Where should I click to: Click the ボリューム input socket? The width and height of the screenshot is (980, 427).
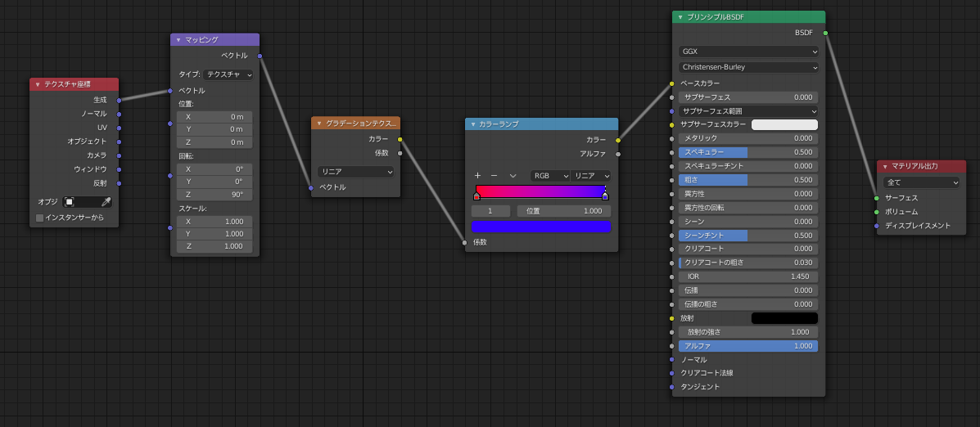[877, 212]
